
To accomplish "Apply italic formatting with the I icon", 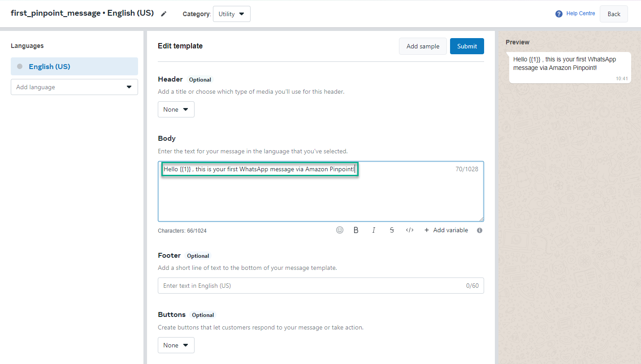I will (x=374, y=230).
